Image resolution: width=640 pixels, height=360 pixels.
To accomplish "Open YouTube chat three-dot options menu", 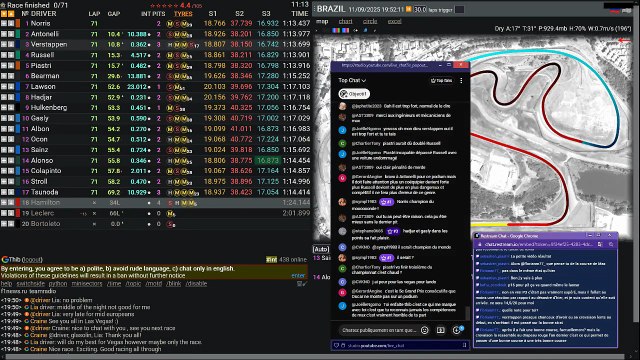I will tap(461, 81).
